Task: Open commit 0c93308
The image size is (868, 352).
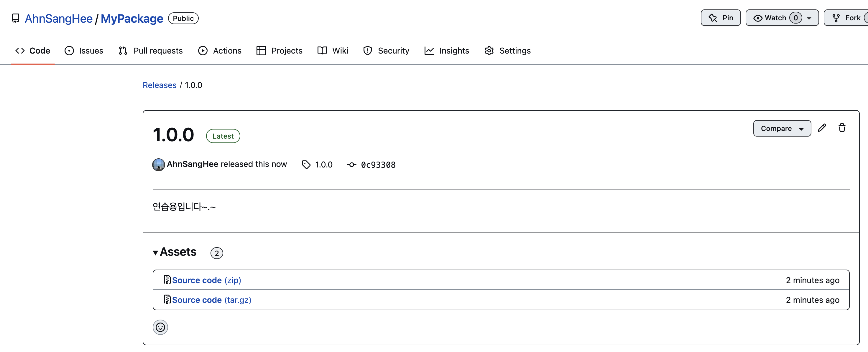Action: click(x=378, y=165)
